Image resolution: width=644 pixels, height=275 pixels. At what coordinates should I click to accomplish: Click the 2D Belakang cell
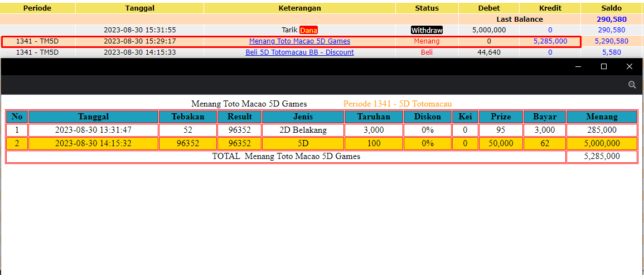click(303, 131)
